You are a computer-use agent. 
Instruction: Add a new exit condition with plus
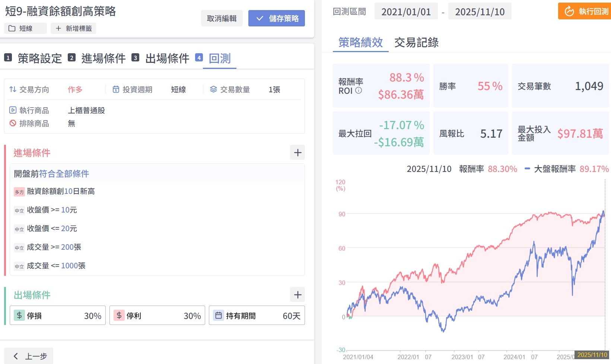[x=297, y=295]
